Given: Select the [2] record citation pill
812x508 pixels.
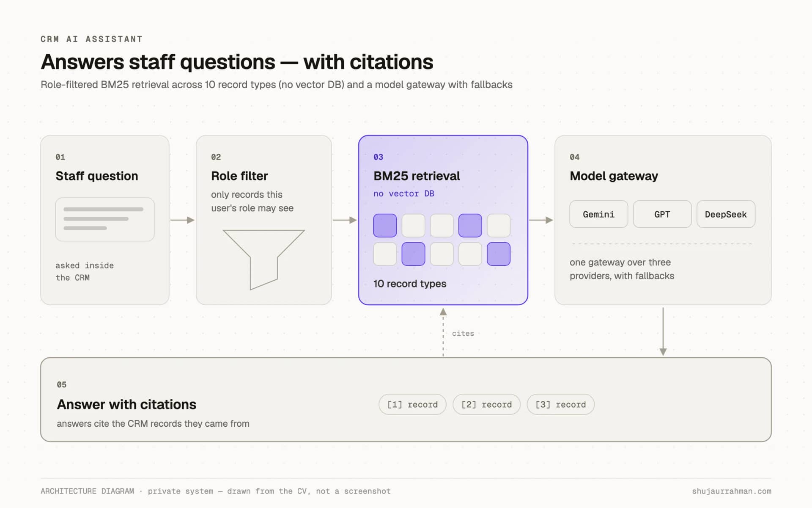Looking at the screenshot, I should coord(486,404).
